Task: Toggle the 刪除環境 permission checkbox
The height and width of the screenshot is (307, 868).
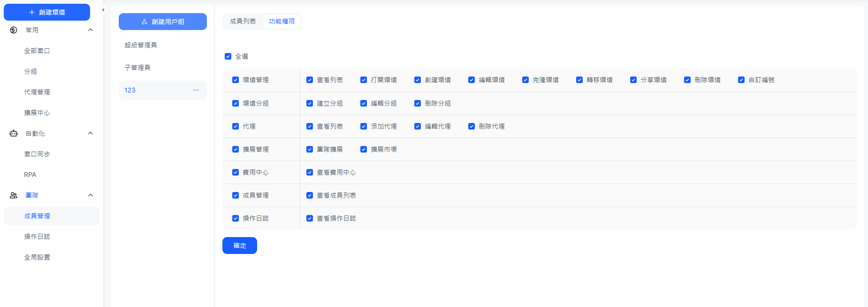Action: pyautogui.click(x=687, y=80)
